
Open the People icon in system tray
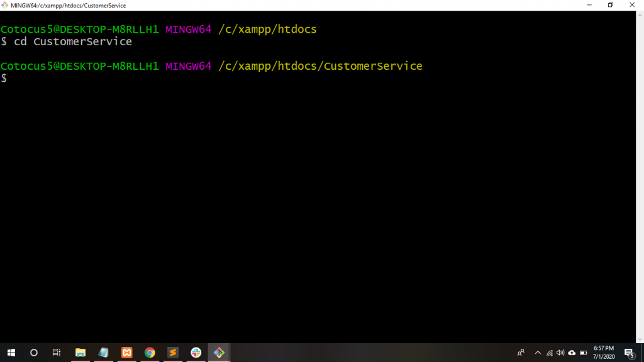coord(521,353)
